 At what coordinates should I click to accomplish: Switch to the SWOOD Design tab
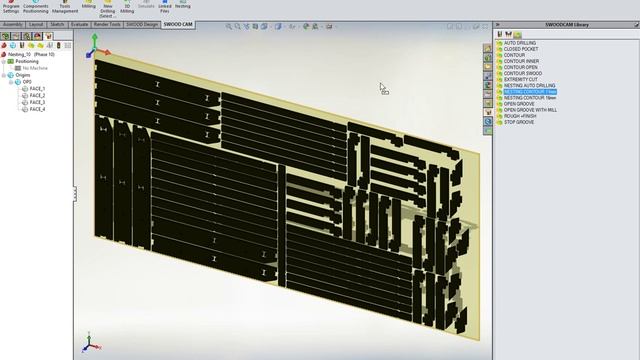(x=142, y=25)
